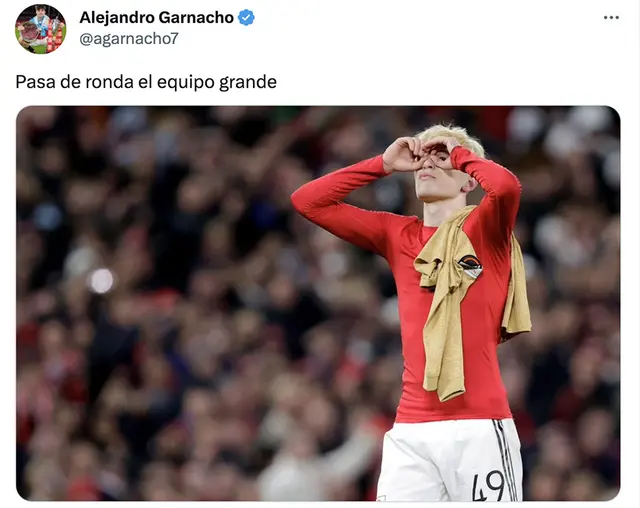Image resolution: width=640 pixels, height=508 pixels.
Task: Click the player's raised red sleeve elbow
Action: tap(300, 196)
